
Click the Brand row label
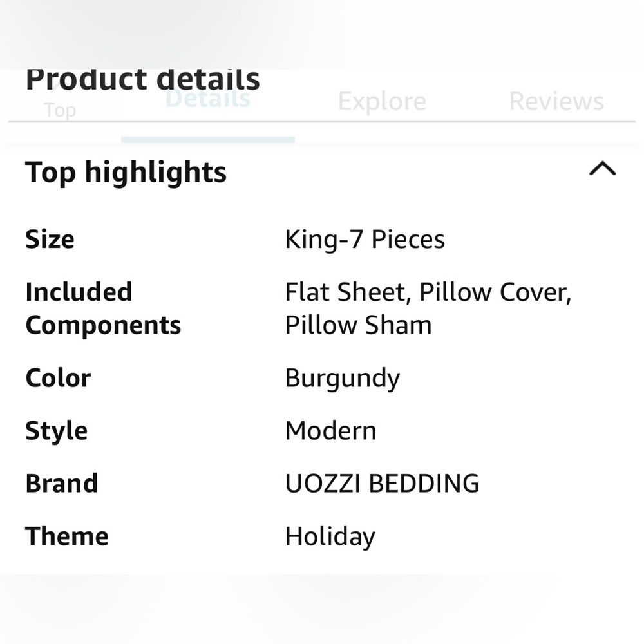pos(61,482)
